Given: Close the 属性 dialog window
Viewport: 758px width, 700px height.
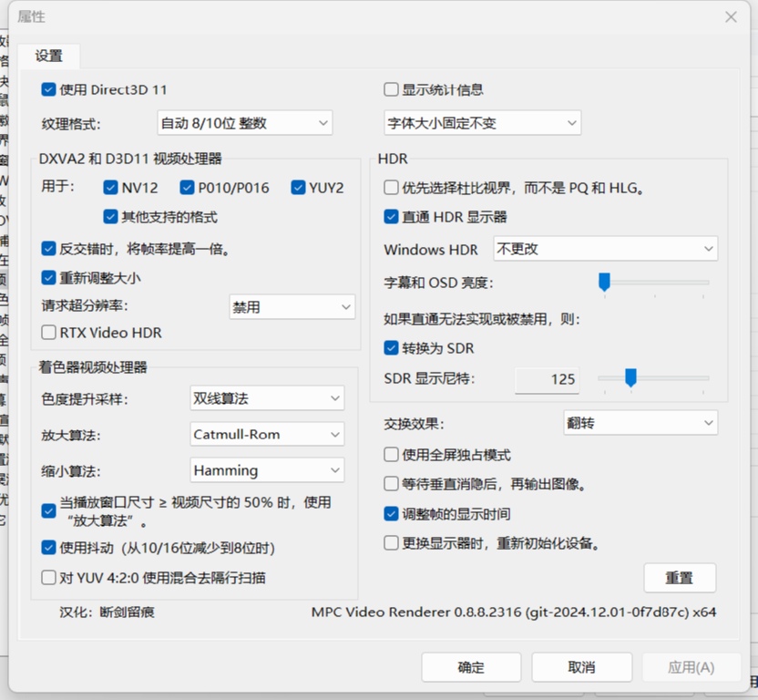Looking at the screenshot, I should click(731, 17).
